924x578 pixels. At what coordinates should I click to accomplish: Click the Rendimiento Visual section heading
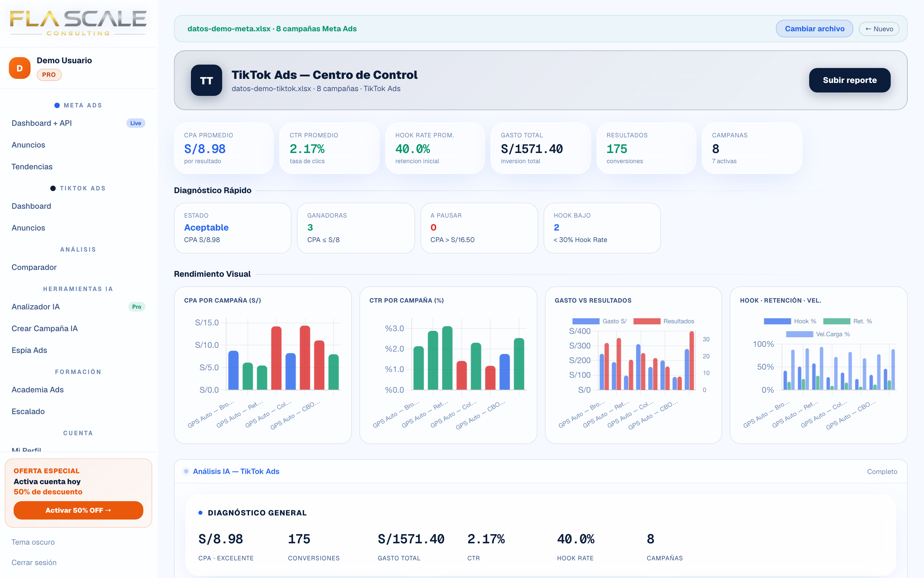click(x=212, y=274)
